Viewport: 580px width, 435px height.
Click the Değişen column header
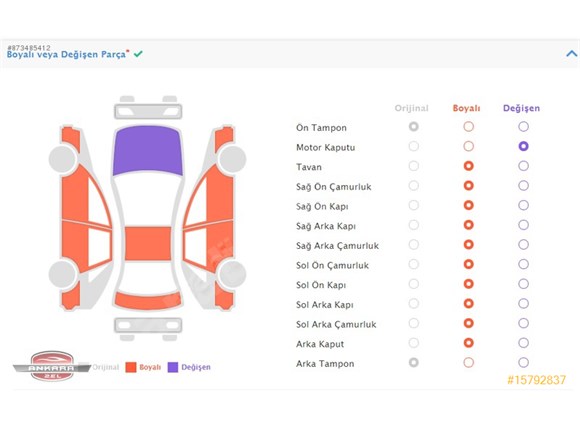coord(521,108)
